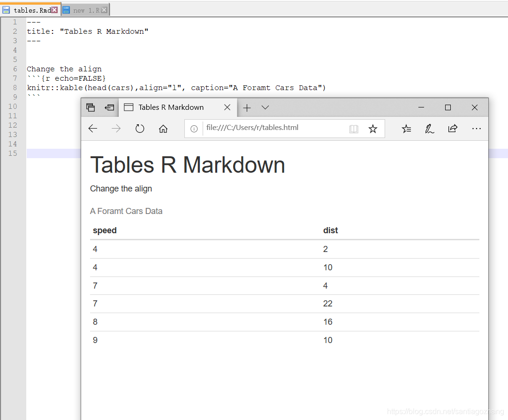Add page to favorites star
Screen dimensions: 508x420
[373, 129]
